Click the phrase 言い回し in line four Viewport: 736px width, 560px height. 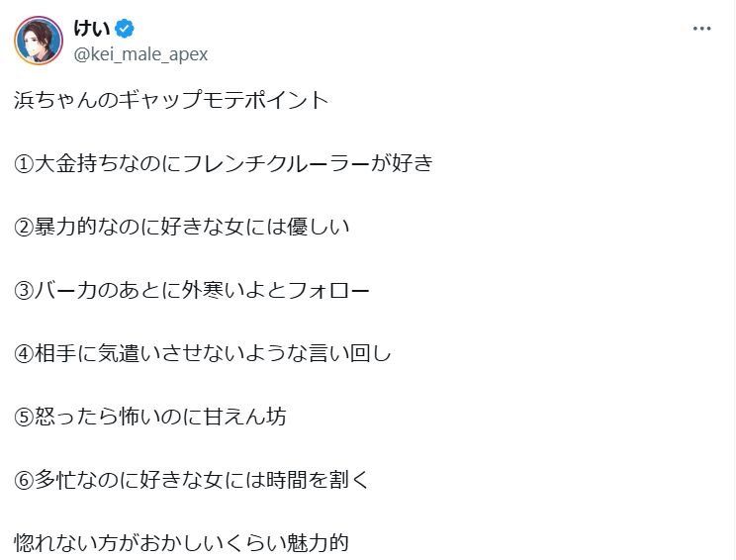pos(349,353)
